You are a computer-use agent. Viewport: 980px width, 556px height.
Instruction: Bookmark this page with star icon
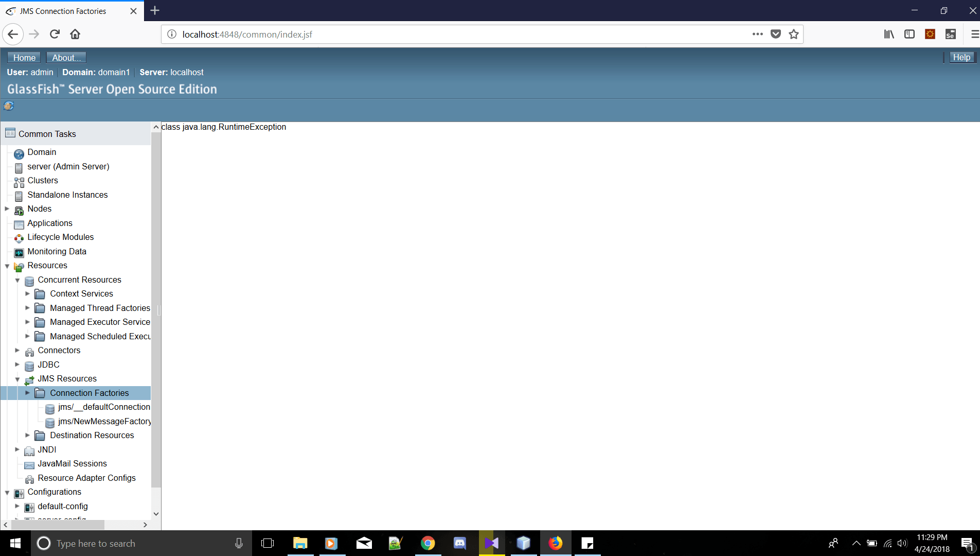click(794, 34)
